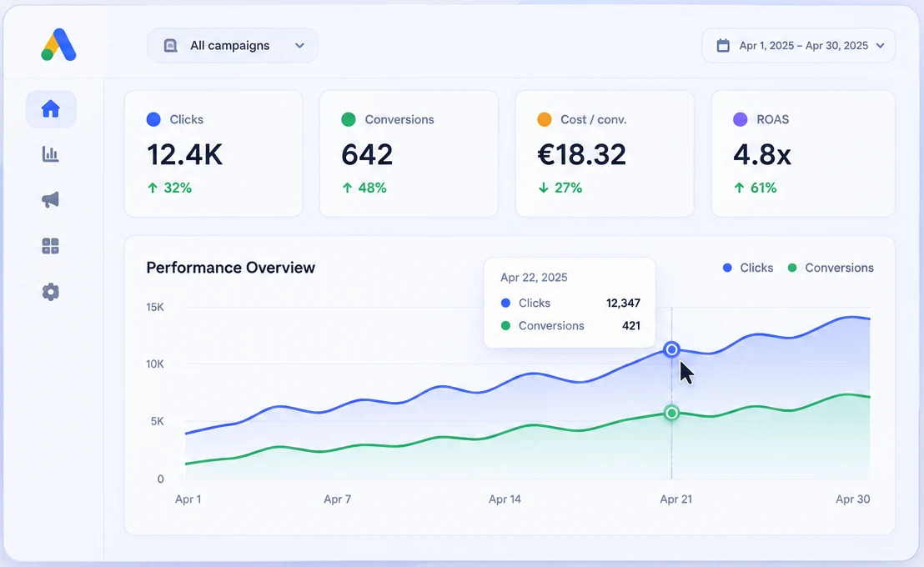Click the purple dot on ROAS card
Image resolution: width=924 pixels, height=567 pixels.
coord(741,119)
